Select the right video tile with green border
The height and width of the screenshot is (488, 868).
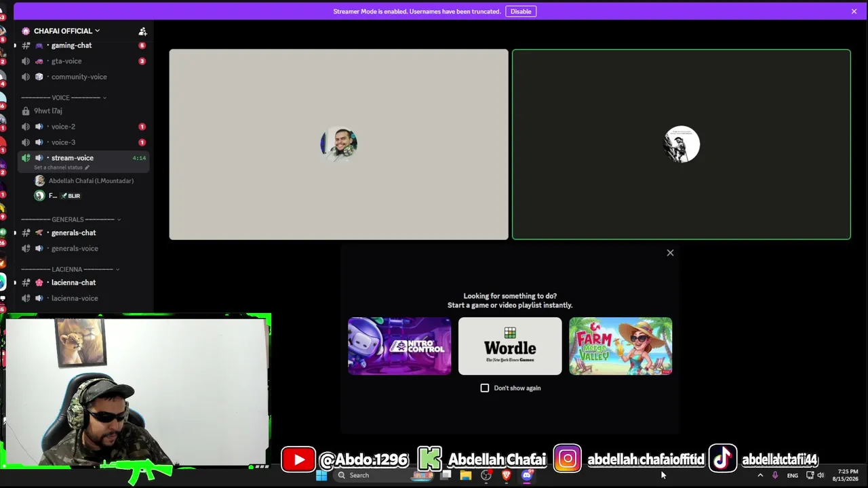coord(681,144)
